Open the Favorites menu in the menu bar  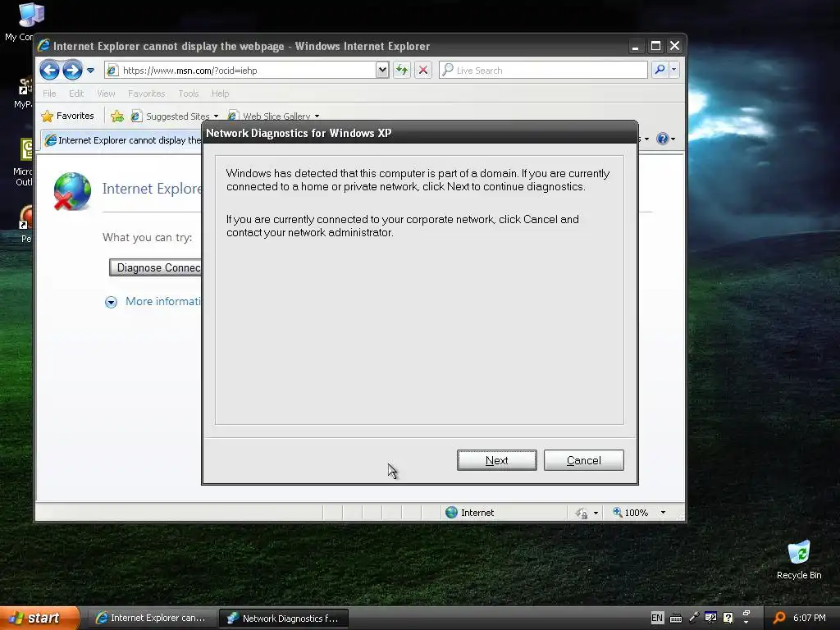(146, 94)
